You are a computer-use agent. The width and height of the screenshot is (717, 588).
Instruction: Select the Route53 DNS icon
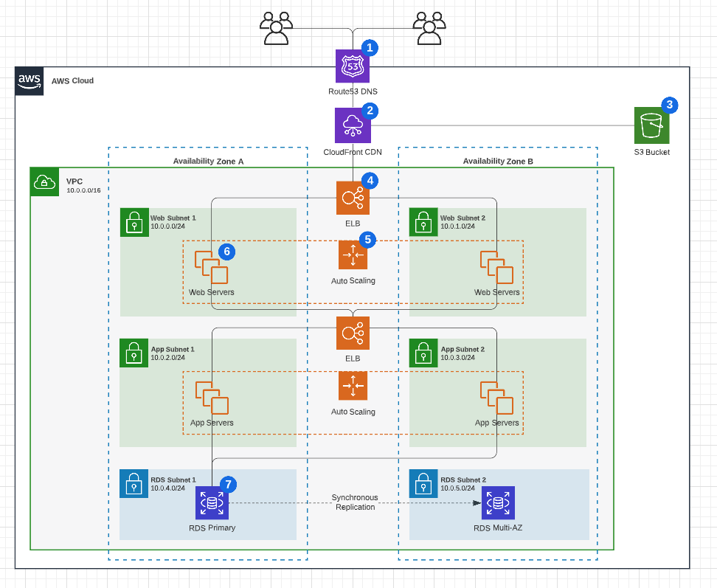click(353, 66)
